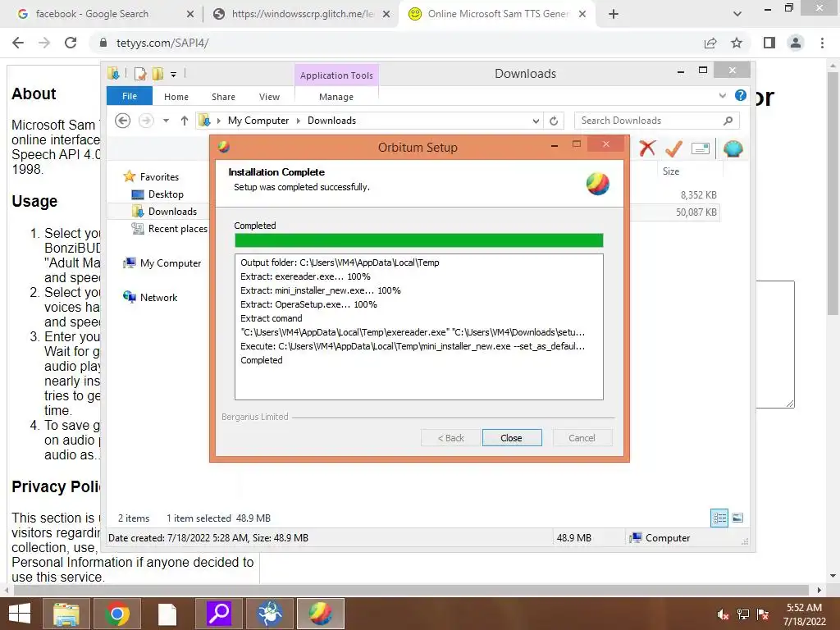
Task: Click the blue shell globe toolbar icon
Action: coord(733,148)
